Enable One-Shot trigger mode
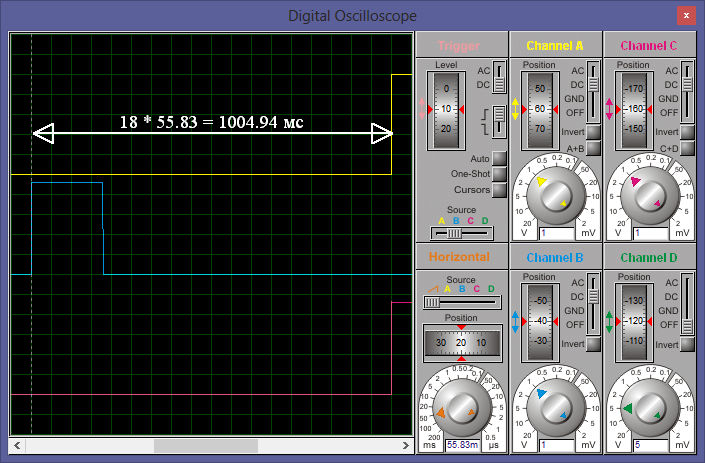Screen dimensions: 705x463 [499, 174]
